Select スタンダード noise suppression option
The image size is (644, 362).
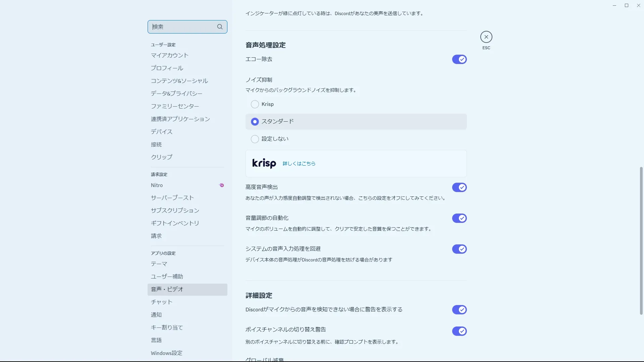pos(255,122)
